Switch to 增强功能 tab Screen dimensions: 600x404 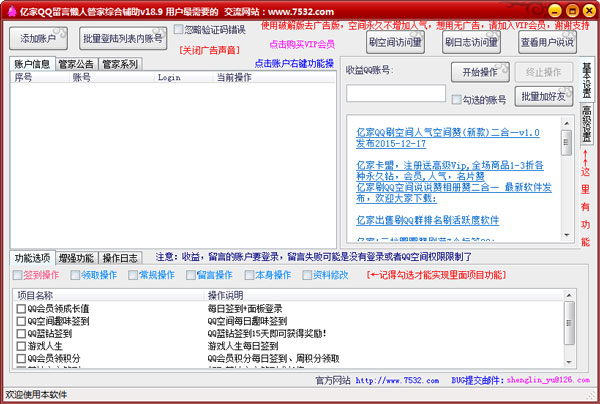[x=76, y=258]
